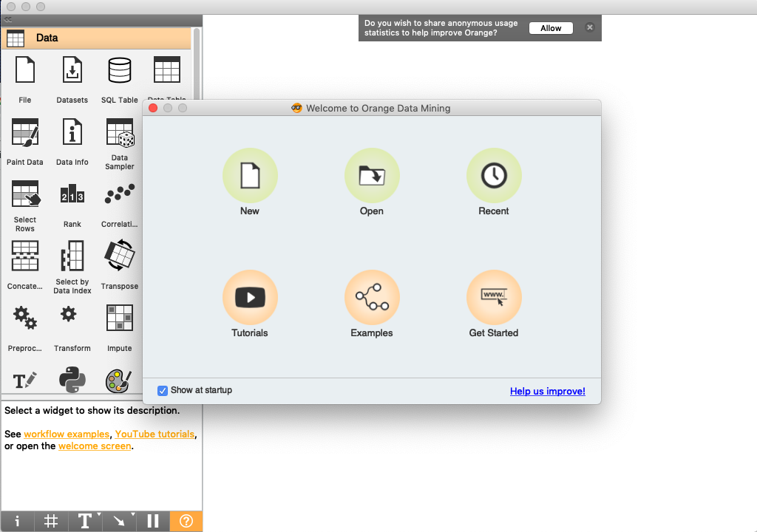
Task: Open the Help us improve! link
Action: (548, 391)
